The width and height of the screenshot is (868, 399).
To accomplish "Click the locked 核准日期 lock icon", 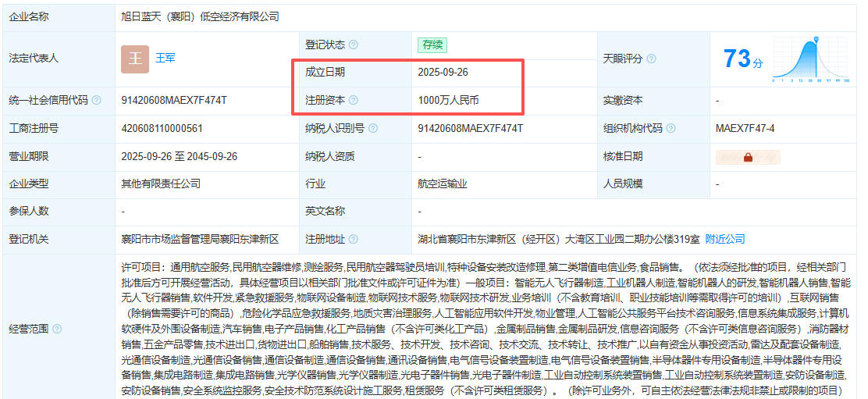I will [748, 157].
